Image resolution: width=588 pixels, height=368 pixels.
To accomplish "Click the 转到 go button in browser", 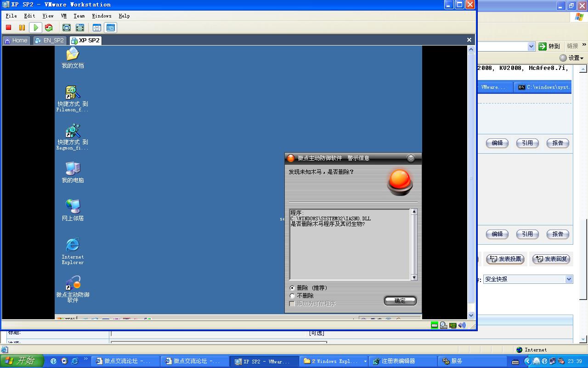I will click(x=549, y=46).
